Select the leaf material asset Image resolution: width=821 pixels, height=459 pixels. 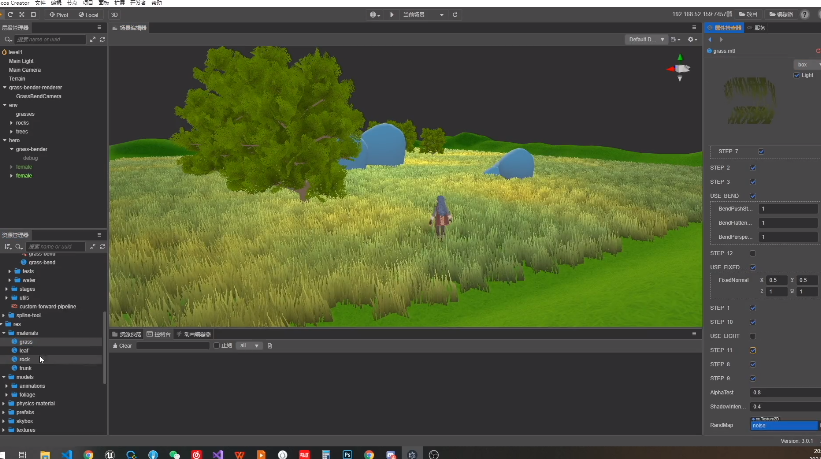tap(26, 350)
